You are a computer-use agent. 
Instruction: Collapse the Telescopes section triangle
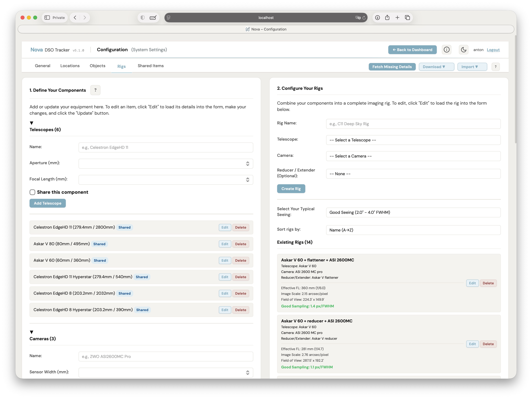tap(31, 123)
